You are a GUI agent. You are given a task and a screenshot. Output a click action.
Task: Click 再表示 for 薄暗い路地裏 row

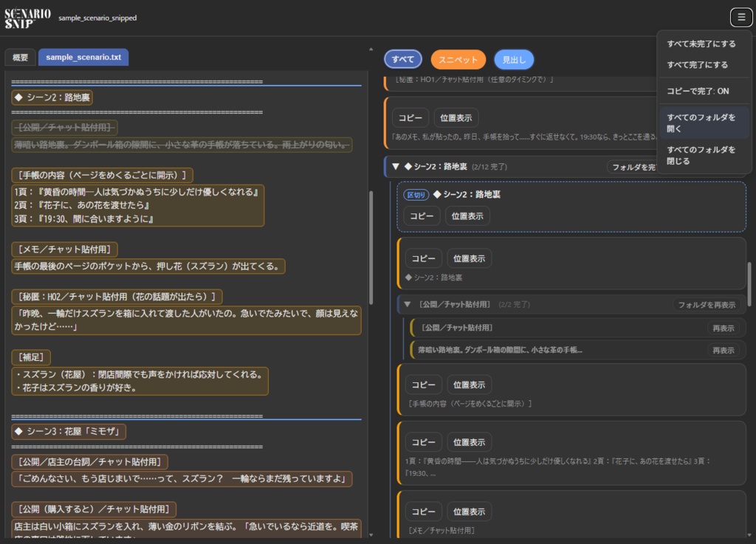724,351
